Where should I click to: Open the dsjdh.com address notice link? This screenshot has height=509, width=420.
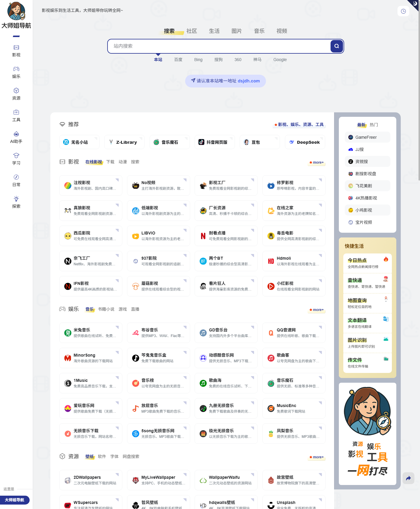[225, 81]
